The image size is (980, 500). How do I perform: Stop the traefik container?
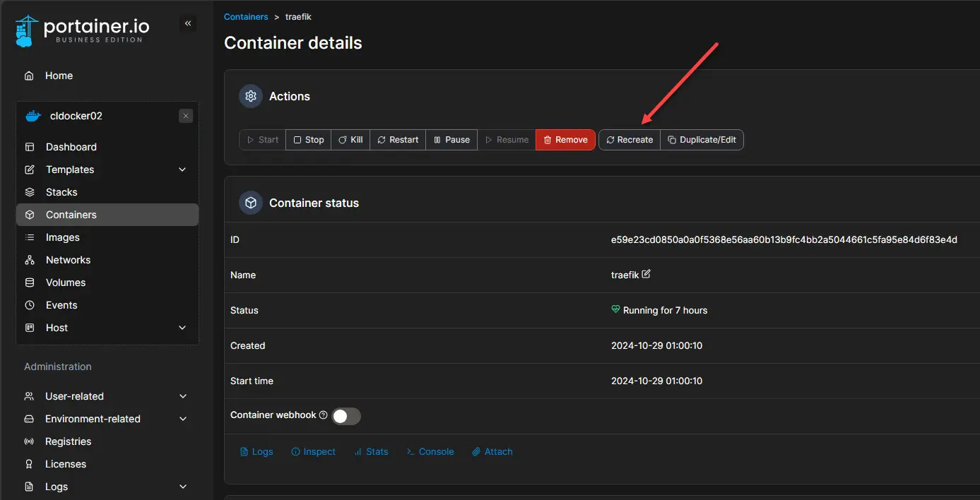point(309,140)
